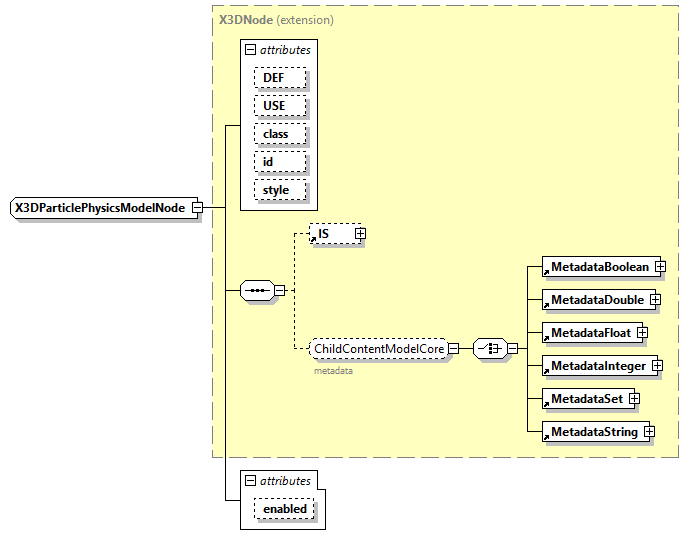Click the reference arrow on MetadataBoolean
Viewport: 689px width, 549px height.
(x=546, y=273)
